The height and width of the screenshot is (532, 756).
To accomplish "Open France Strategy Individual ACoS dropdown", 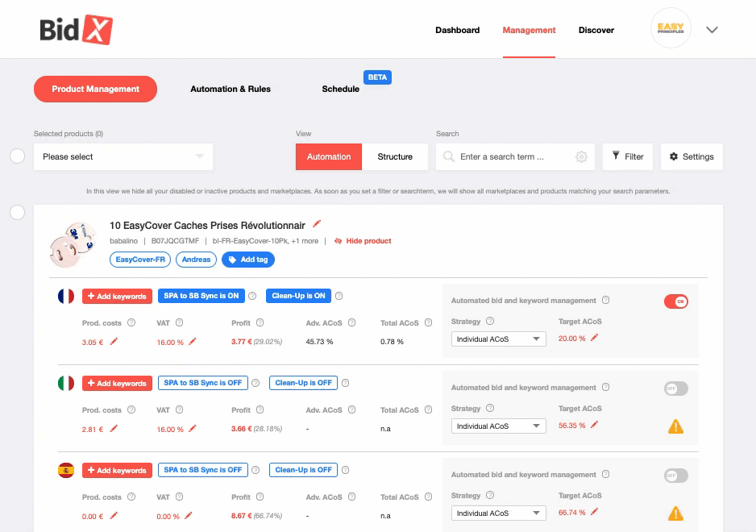I will [499, 339].
